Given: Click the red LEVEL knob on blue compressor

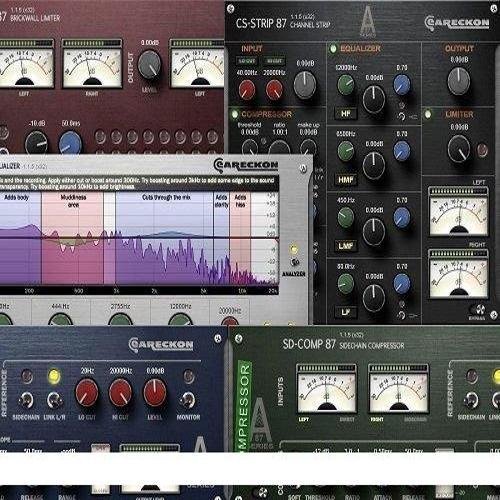Looking at the screenshot, I should pyautogui.click(x=155, y=393).
